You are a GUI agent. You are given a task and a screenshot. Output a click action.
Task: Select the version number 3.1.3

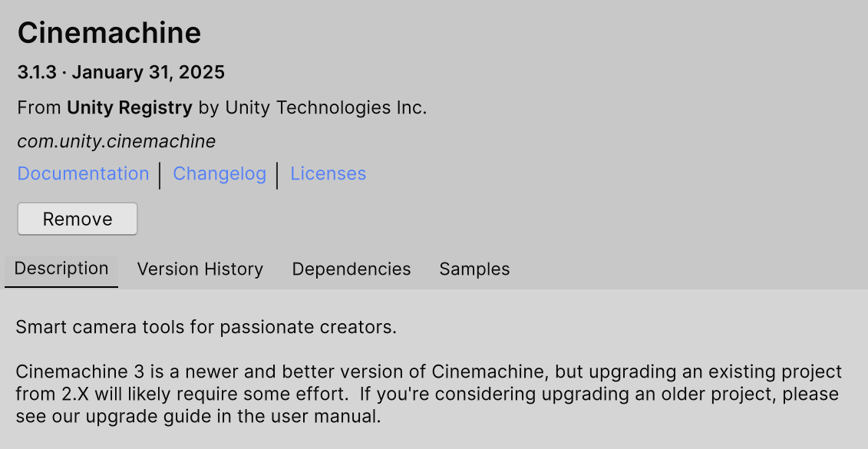[x=36, y=72]
